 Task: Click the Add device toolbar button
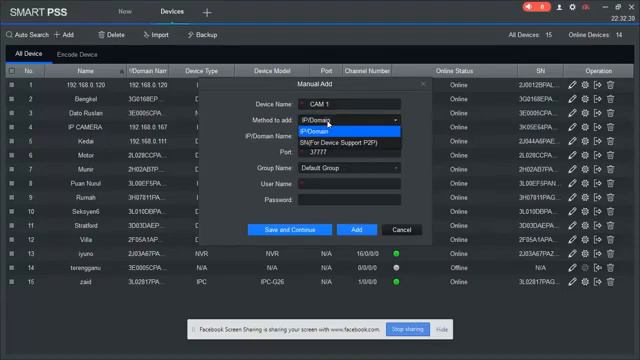[64, 35]
